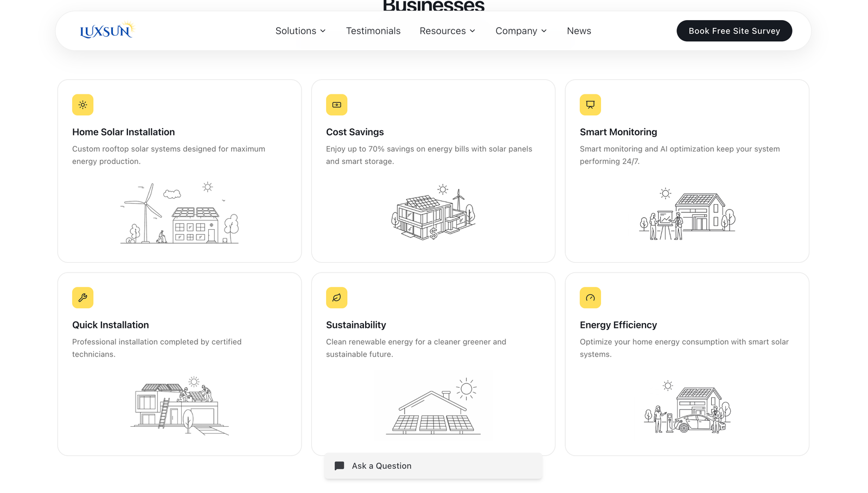This screenshot has width=868, height=493.
Task: Click the electric car charging illustration
Action: (x=687, y=406)
